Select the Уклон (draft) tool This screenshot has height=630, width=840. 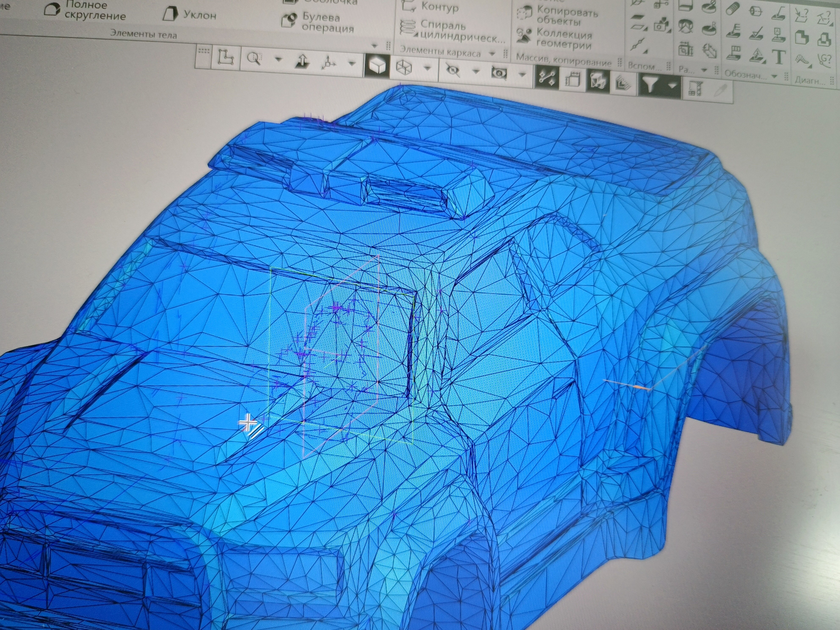point(189,15)
